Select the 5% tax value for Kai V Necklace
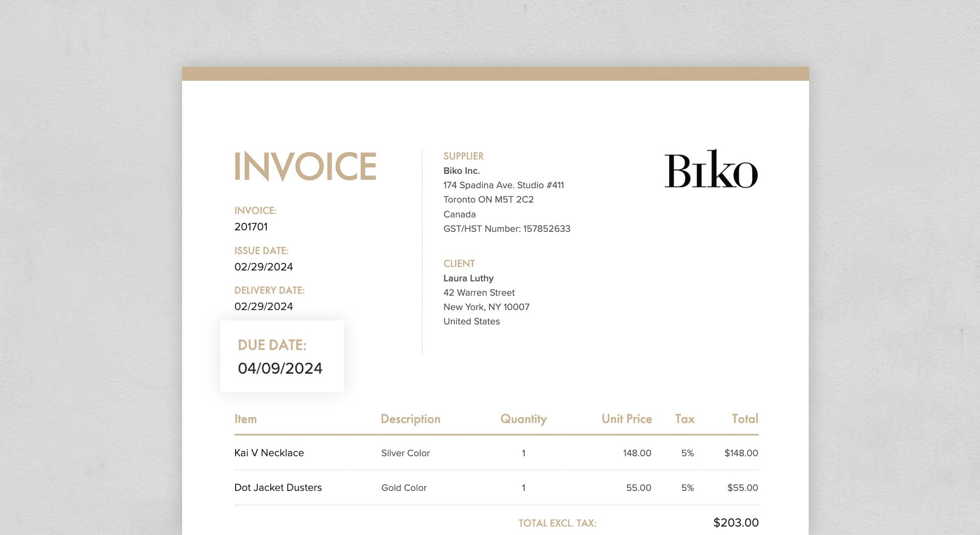 (687, 452)
